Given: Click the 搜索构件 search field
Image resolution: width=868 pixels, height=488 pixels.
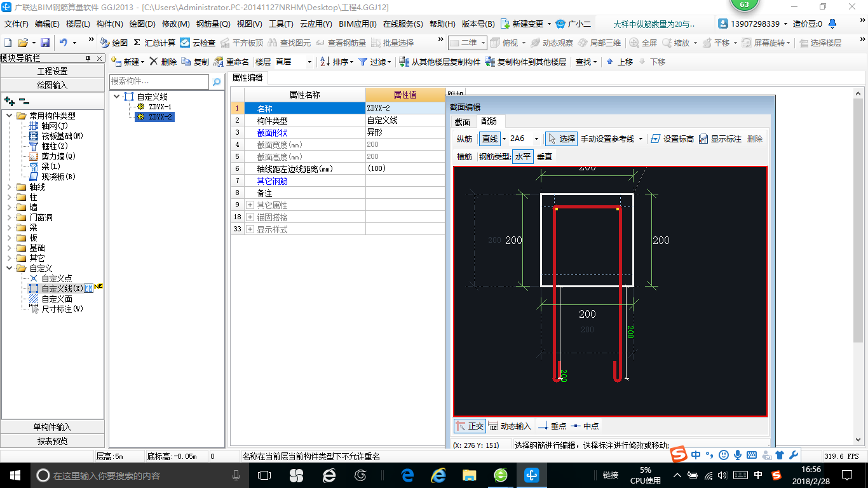Looking at the screenshot, I should coord(159,81).
